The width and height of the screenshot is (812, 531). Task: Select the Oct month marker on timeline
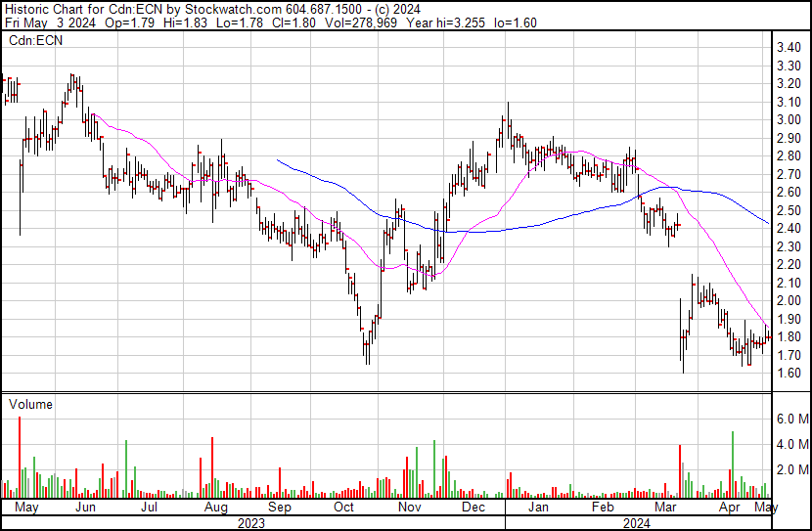pyautogui.click(x=344, y=509)
